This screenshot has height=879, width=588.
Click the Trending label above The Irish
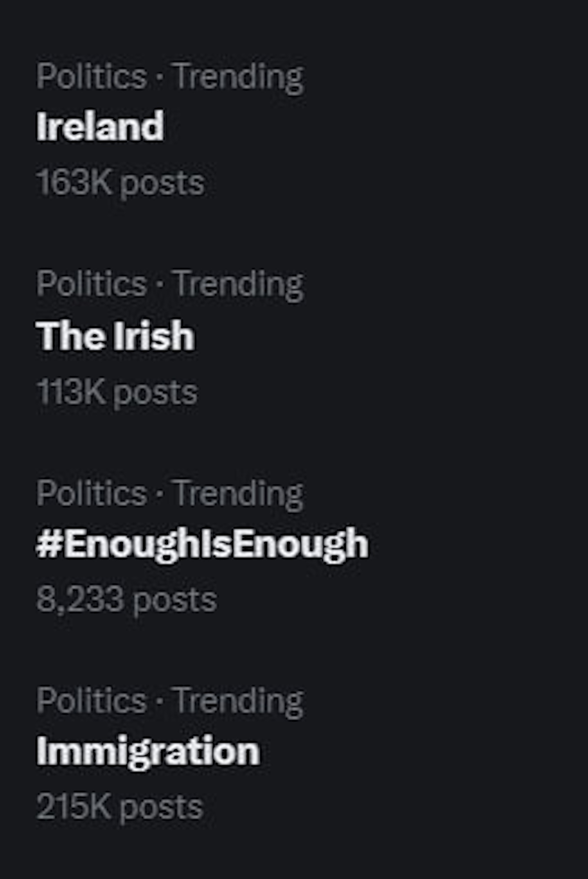239,285
